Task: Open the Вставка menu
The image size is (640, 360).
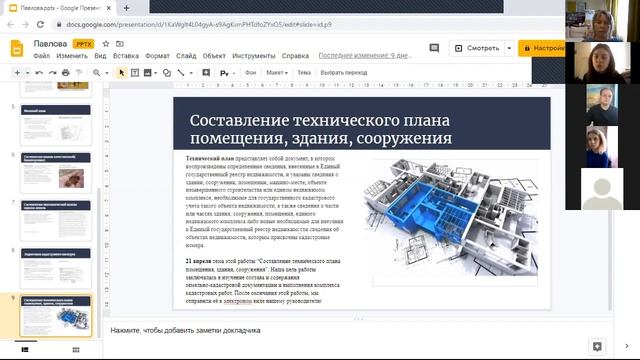Action: click(x=126, y=56)
